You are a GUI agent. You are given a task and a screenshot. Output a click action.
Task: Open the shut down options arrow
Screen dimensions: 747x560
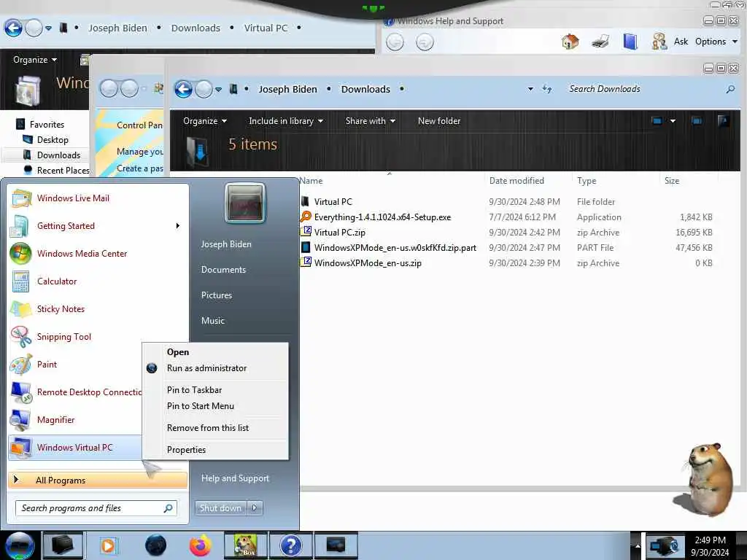(255, 508)
